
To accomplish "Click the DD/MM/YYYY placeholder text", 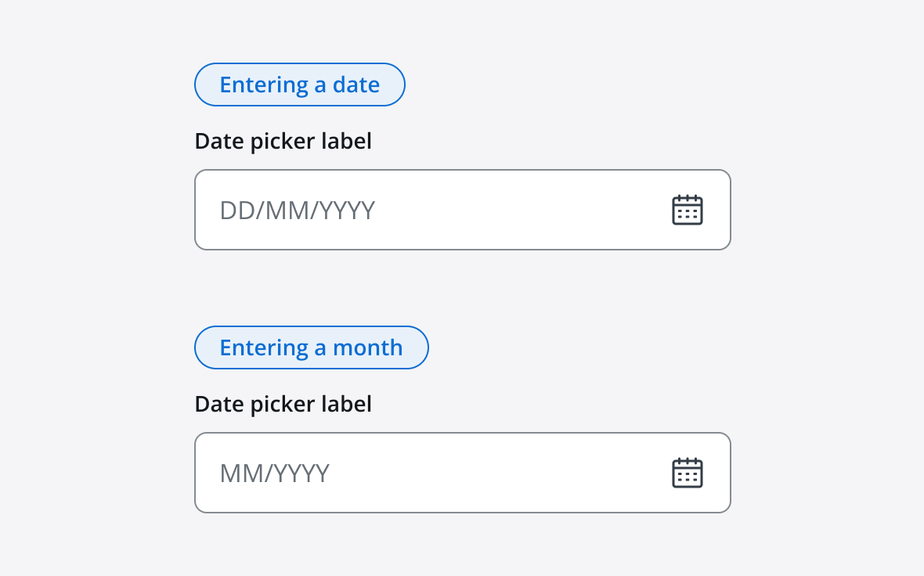I will 297,210.
